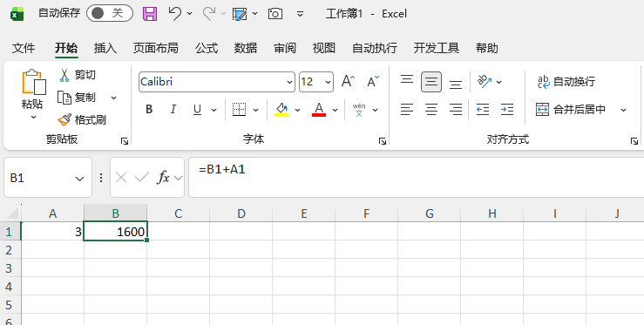
Task: Click the 粘贴 (Paste) clipboard icon
Action: pos(33,83)
